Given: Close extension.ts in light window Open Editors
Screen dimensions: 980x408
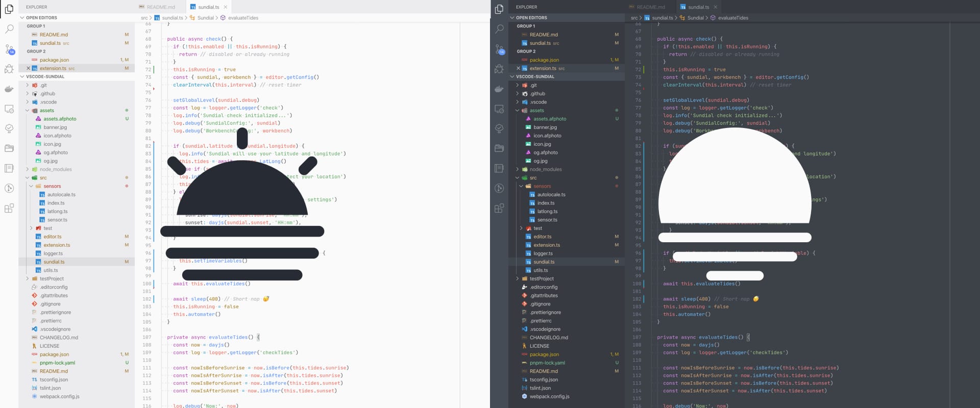Looking at the screenshot, I should pyautogui.click(x=28, y=68).
